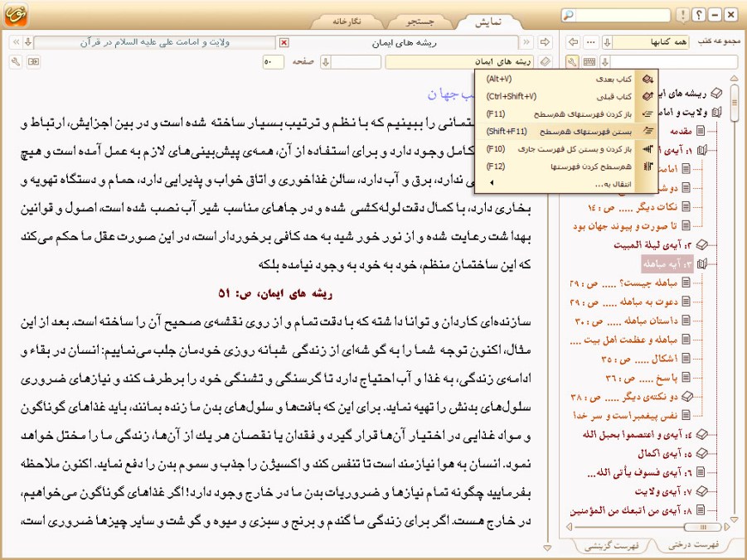The width and height of the screenshot is (747, 560).
Task: Click the wrench tool icon beside keyboard icon
Action: click(x=572, y=62)
